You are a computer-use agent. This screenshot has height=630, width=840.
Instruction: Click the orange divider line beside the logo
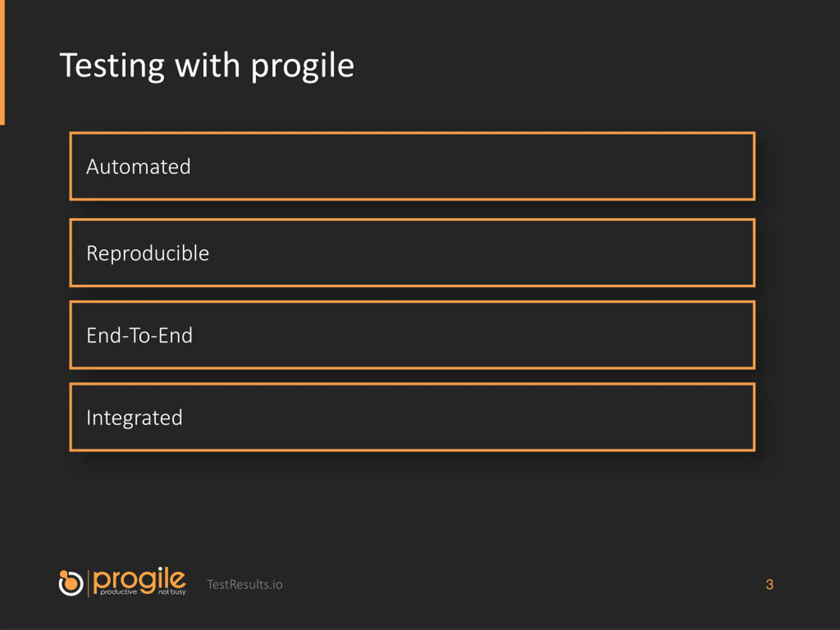pos(89,583)
